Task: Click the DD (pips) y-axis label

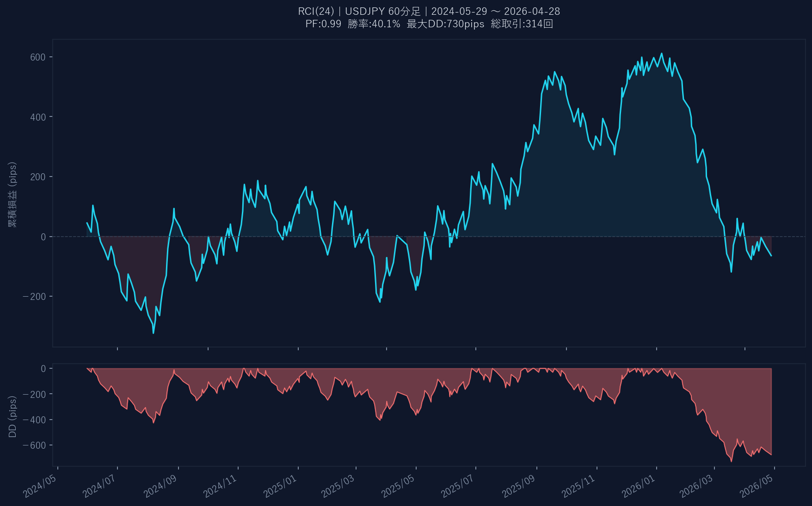Action: pyautogui.click(x=12, y=416)
